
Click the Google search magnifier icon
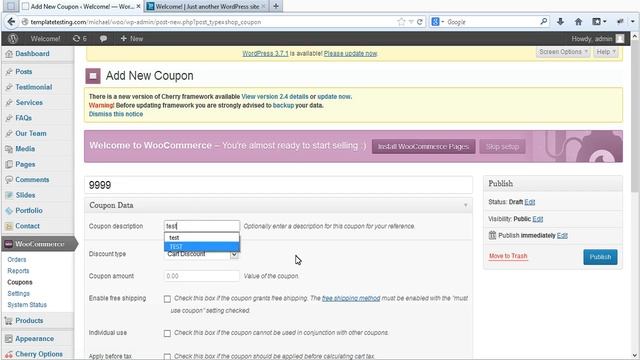tap(543, 21)
